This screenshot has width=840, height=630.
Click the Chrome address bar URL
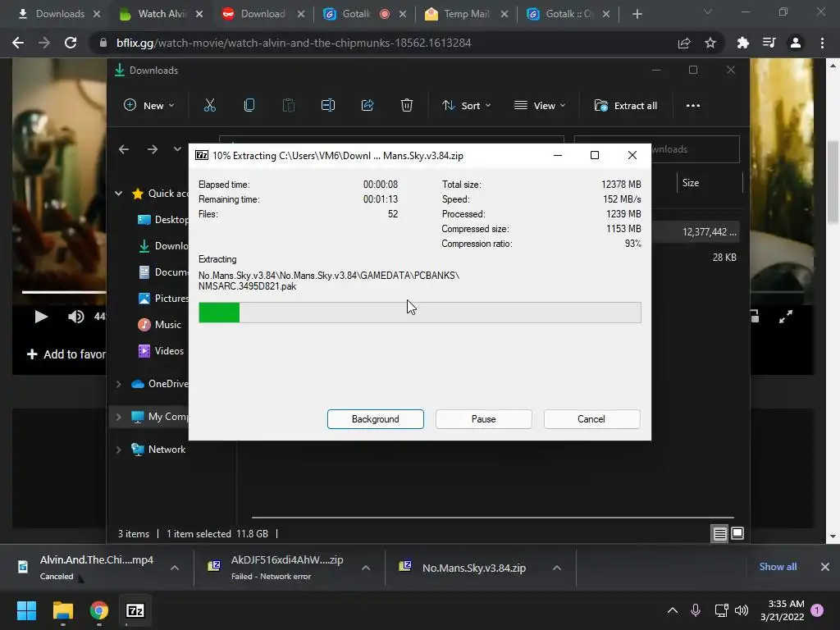pos(294,43)
